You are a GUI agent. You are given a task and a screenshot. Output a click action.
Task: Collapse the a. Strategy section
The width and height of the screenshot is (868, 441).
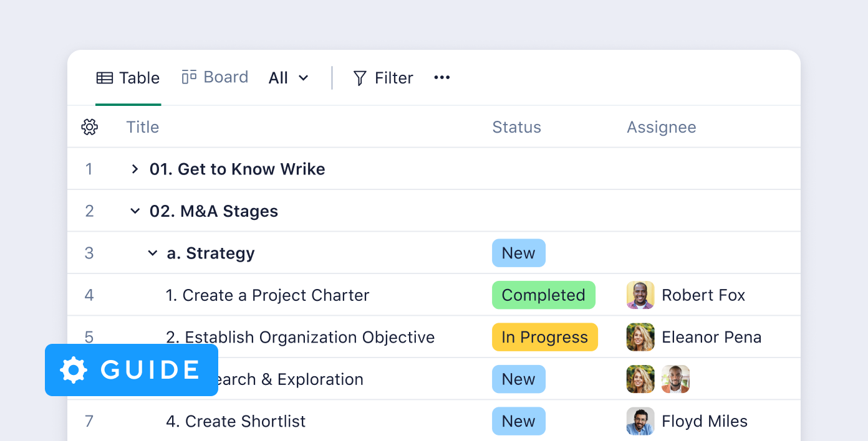[x=152, y=253]
